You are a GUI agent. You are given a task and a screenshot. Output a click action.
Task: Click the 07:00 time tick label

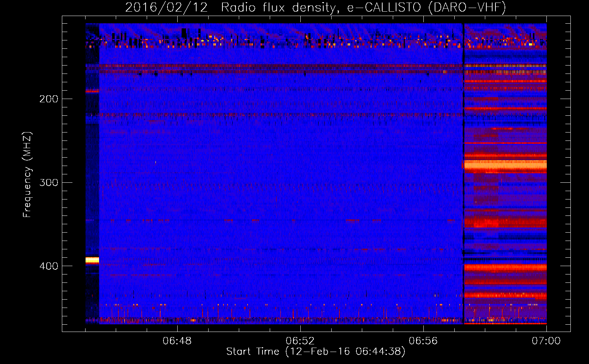click(x=546, y=341)
